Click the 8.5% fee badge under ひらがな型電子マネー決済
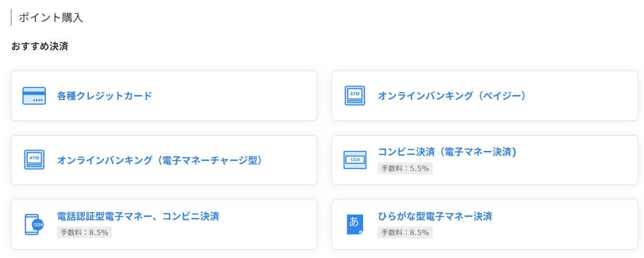 pos(405,233)
